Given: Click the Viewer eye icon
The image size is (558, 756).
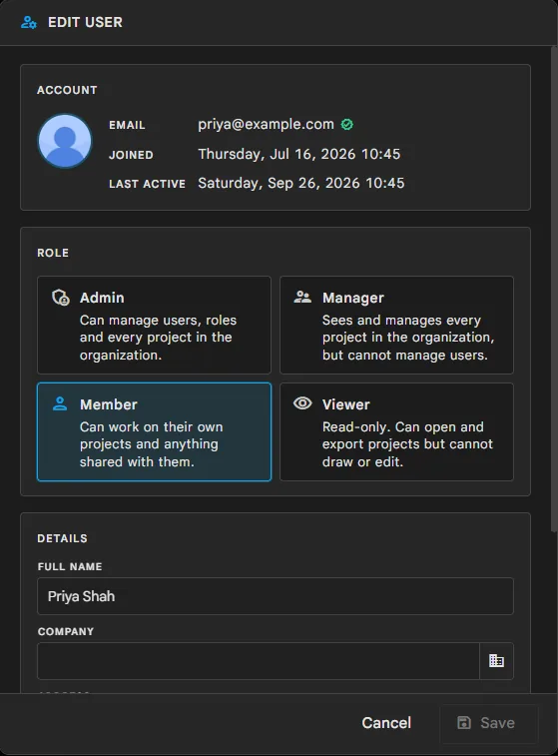Looking at the screenshot, I should point(302,403).
